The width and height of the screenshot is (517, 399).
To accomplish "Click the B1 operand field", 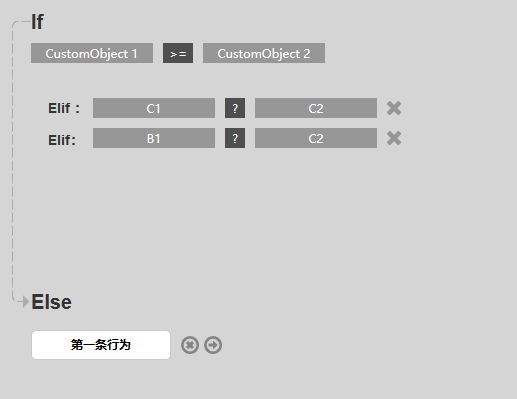I will click(x=154, y=138).
